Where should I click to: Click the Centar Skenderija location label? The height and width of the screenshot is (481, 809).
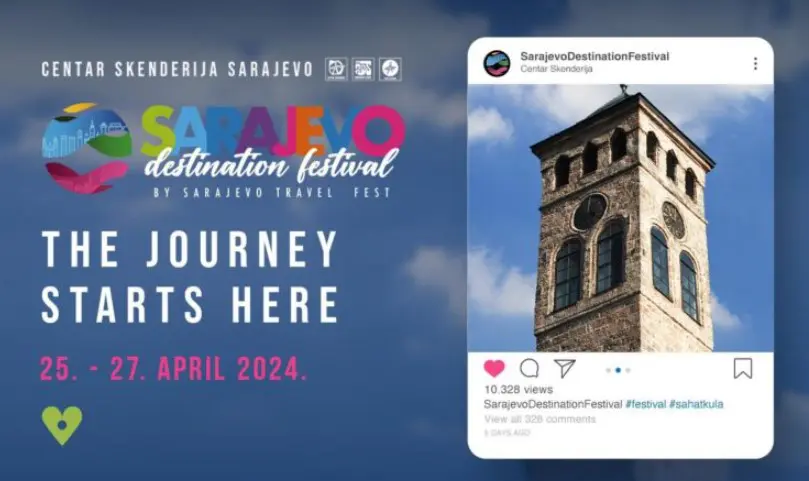pos(556,69)
